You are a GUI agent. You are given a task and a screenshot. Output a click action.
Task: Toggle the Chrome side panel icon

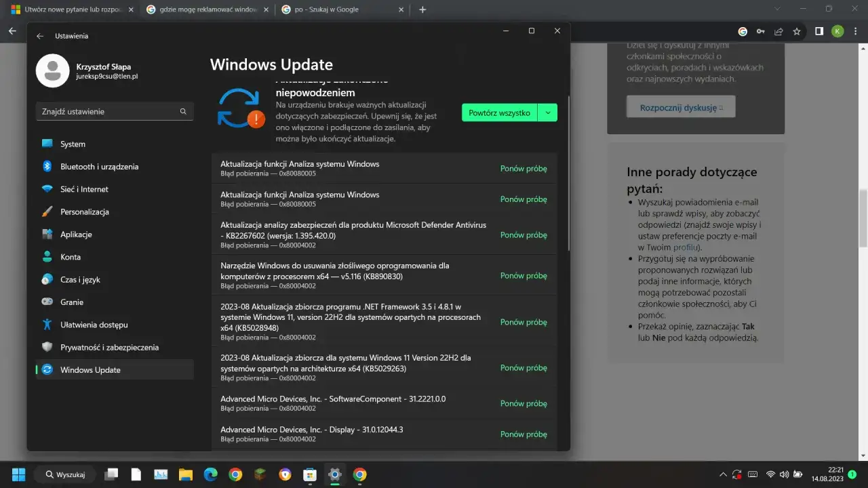pyautogui.click(x=819, y=31)
